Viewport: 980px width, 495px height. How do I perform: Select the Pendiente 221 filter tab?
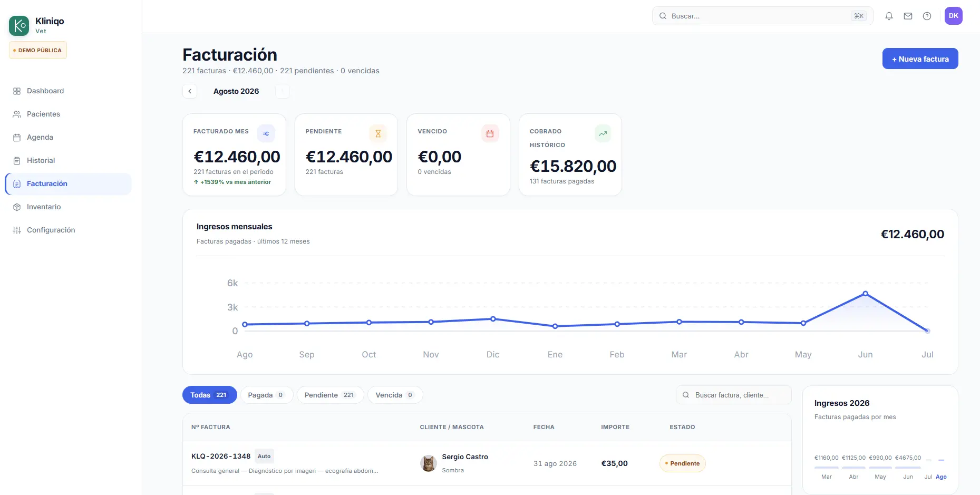[330, 395]
